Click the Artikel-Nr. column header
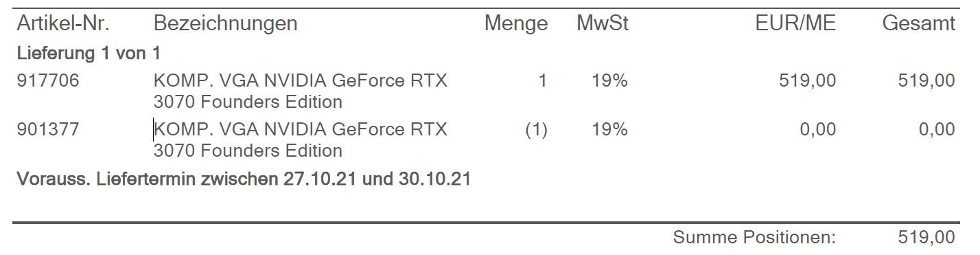The image size is (980, 255). pos(63,23)
